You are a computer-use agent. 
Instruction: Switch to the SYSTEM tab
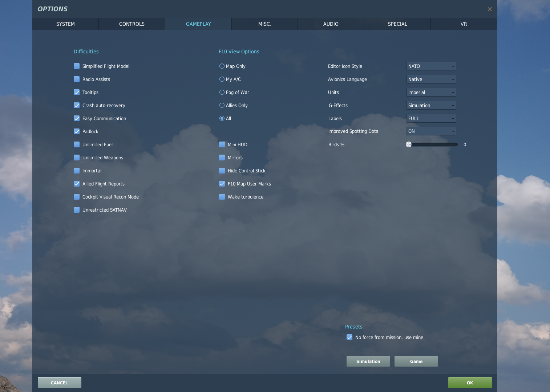click(65, 24)
